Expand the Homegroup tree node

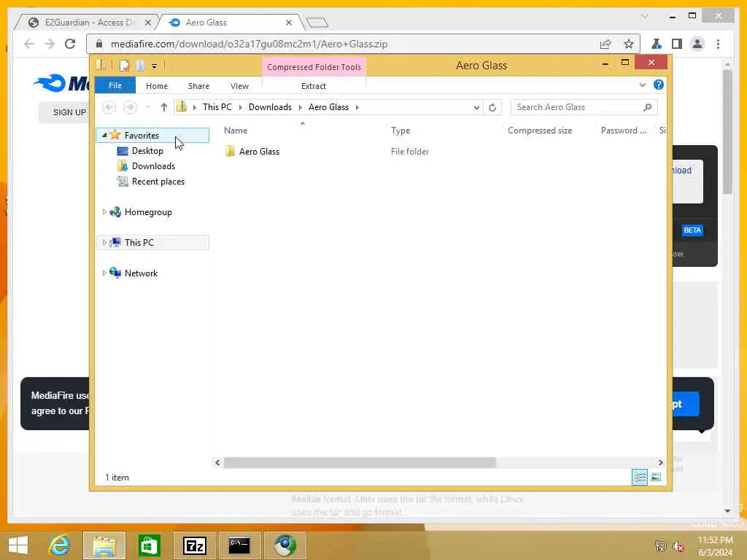(104, 212)
